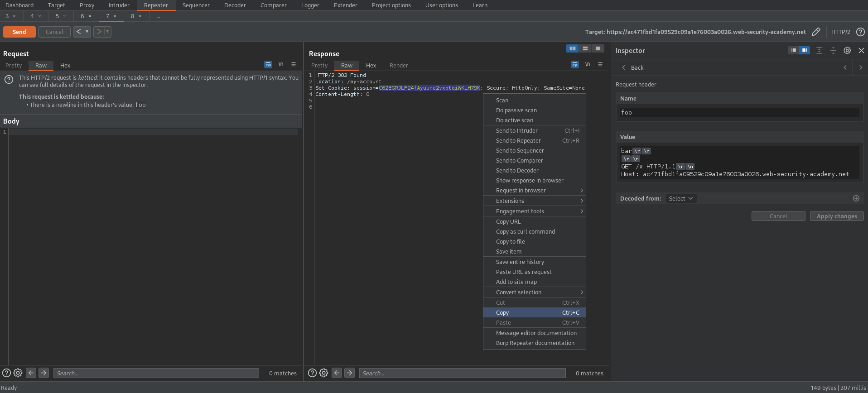Click request search settings gear icon
The width and height of the screenshot is (868, 393).
tap(18, 373)
